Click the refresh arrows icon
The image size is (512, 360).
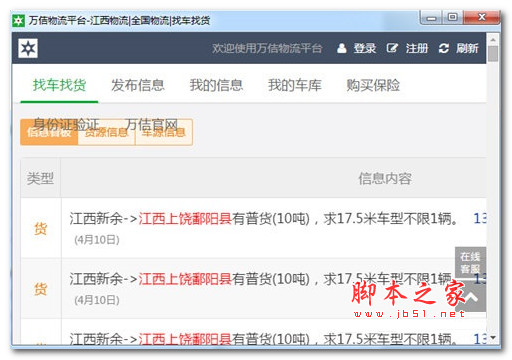point(444,48)
